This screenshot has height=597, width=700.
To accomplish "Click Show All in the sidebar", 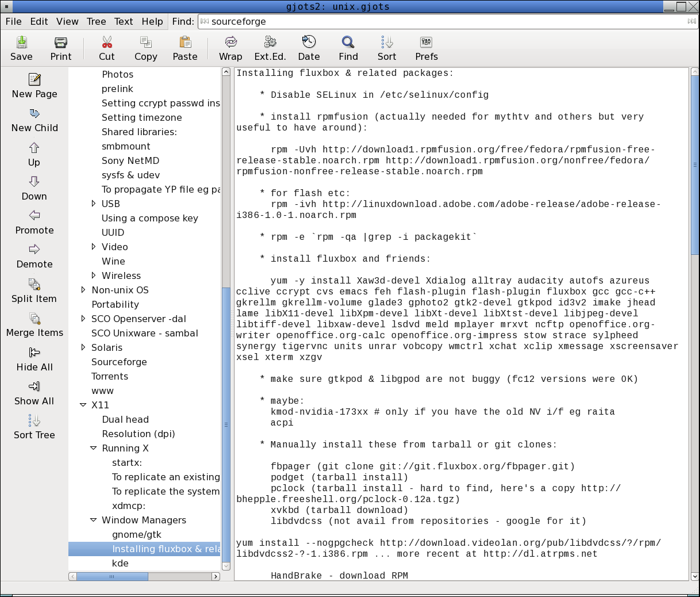I will click(x=34, y=393).
